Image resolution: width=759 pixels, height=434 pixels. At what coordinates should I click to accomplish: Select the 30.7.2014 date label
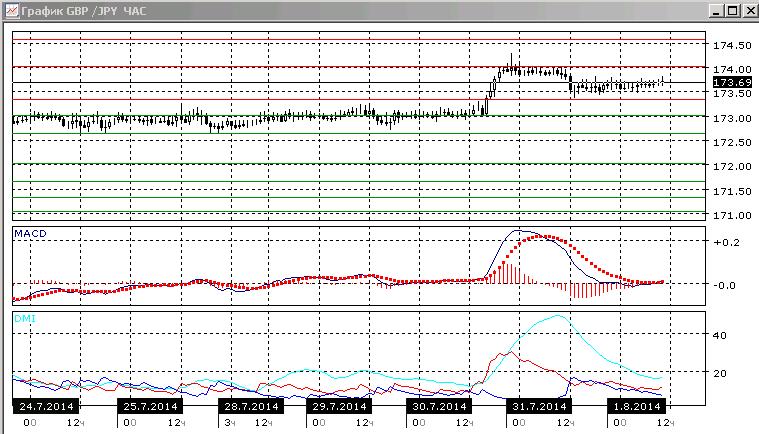tap(439, 406)
